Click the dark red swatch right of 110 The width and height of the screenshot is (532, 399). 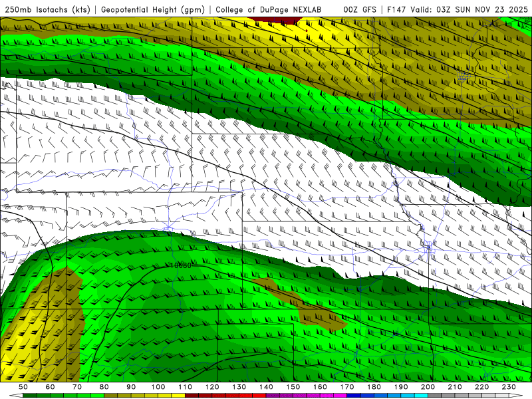point(192,395)
